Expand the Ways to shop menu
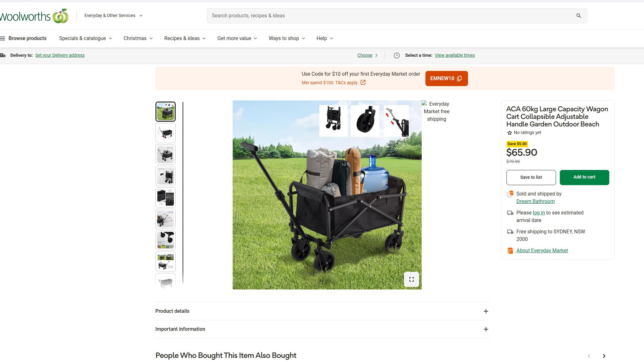The height and width of the screenshot is (362, 644). (287, 38)
